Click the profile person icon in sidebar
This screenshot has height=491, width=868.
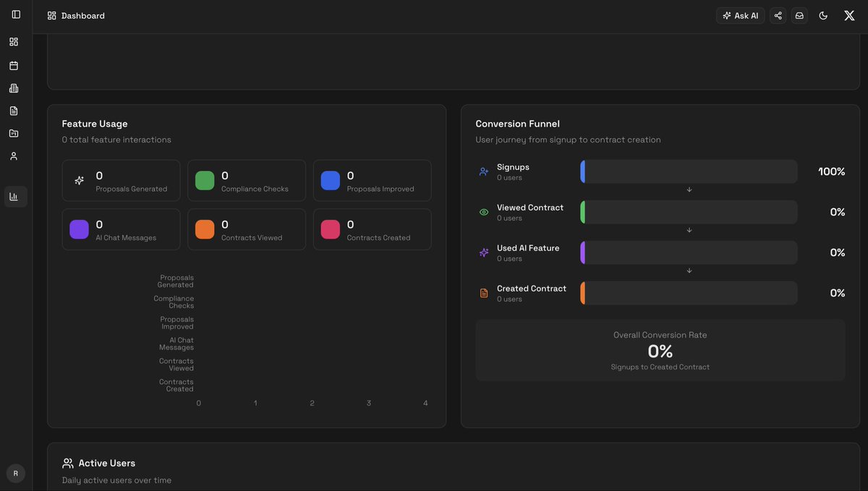tap(13, 155)
